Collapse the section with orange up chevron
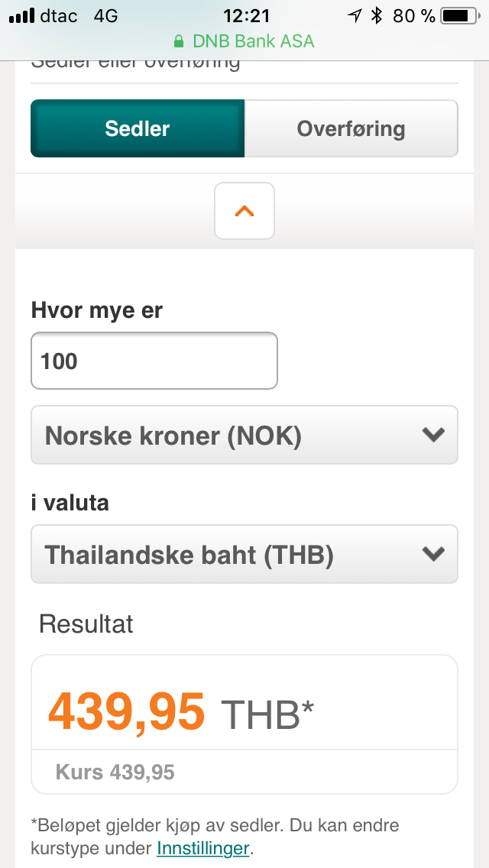Viewport: 489px width, 868px height. pyautogui.click(x=244, y=211)
